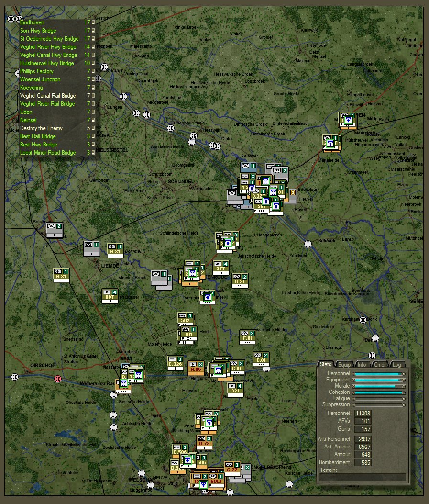
Task: Select the 6DLI infantry unit counter
Action: 216,480
